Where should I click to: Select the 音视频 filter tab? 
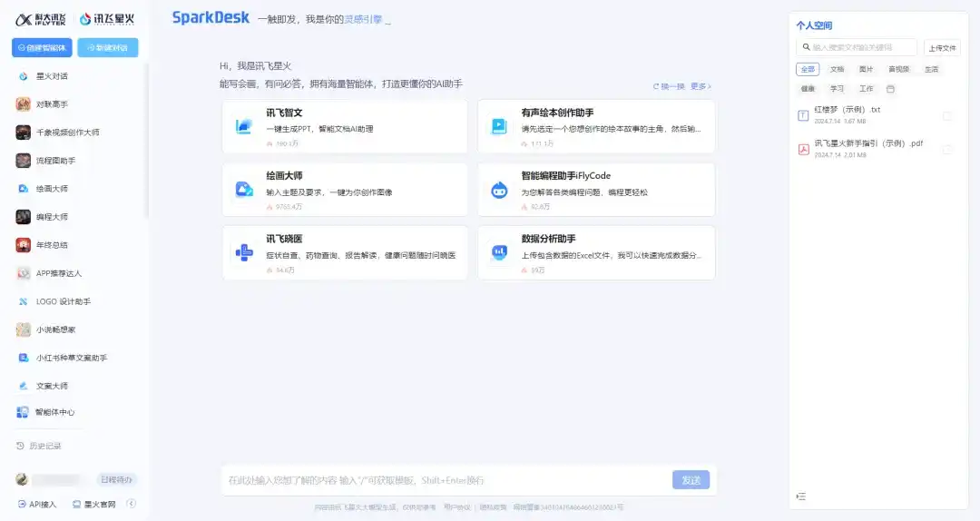(x=898, y=69)
